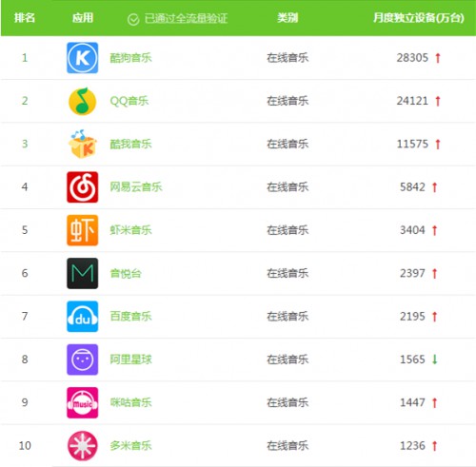
Task: Click red up arrow next to 5842
Action: [x=435, y=187]
